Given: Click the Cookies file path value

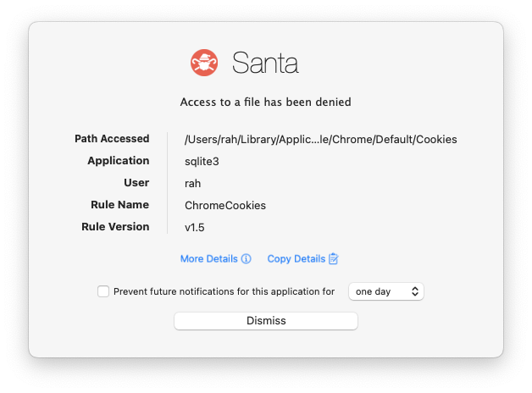Looking at the screenshot, I should coord(321,139).
